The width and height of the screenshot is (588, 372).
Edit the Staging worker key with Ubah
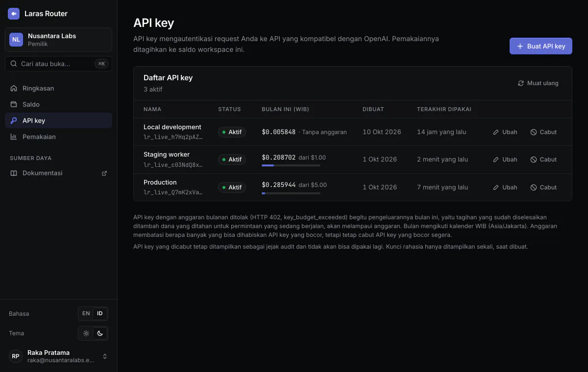click(505, 159)
